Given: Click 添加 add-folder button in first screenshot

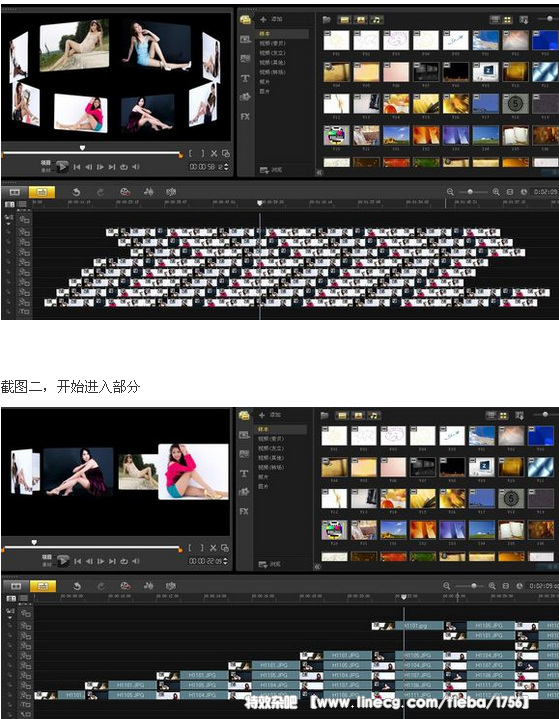Looking at the screenshot, I should [x=271, y=19].
